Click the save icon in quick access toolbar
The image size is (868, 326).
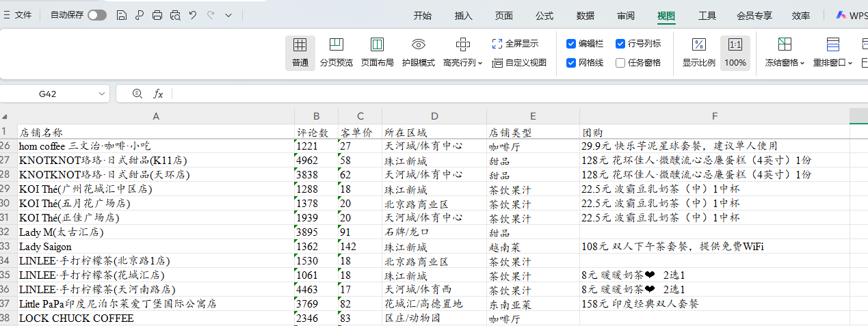click(x=121, y=15)
